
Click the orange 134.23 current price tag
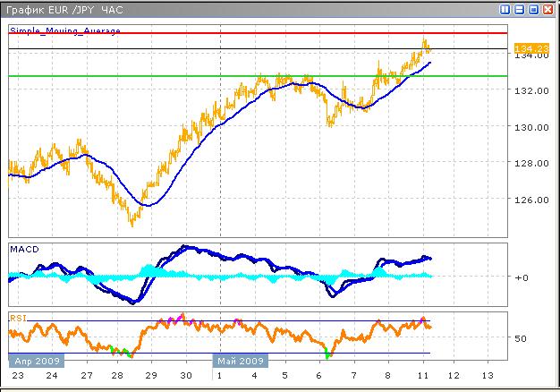coord(525,47)
